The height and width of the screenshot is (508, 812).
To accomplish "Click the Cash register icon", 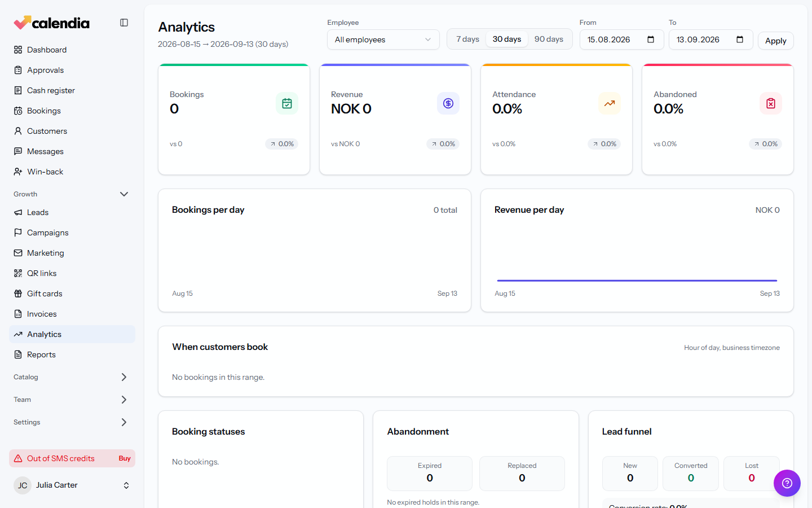I will [18, 90].
